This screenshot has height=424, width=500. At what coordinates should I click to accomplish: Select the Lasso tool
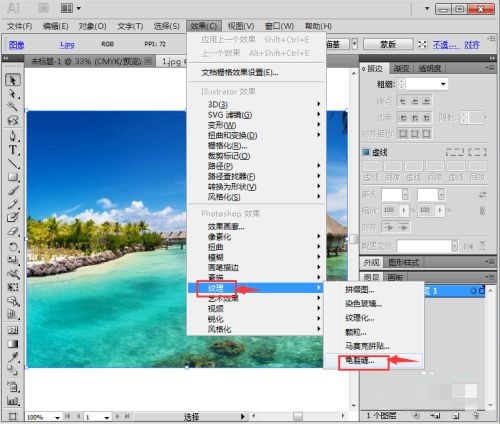13,120
